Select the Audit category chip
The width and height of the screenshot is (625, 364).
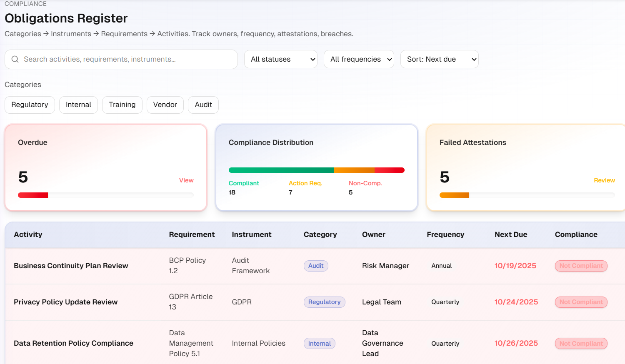click(x=203, y=105)
